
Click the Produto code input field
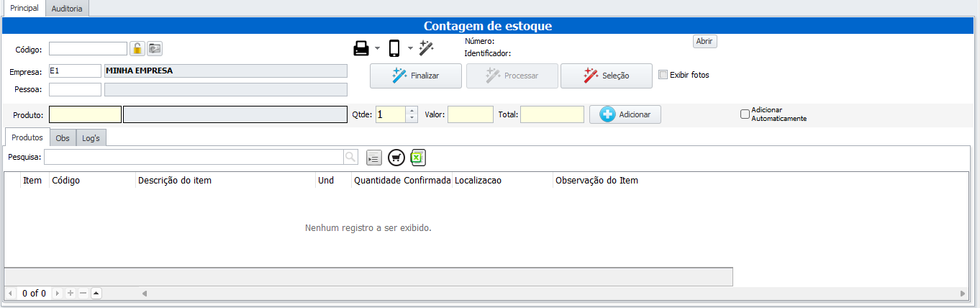(x=85, y=114)
